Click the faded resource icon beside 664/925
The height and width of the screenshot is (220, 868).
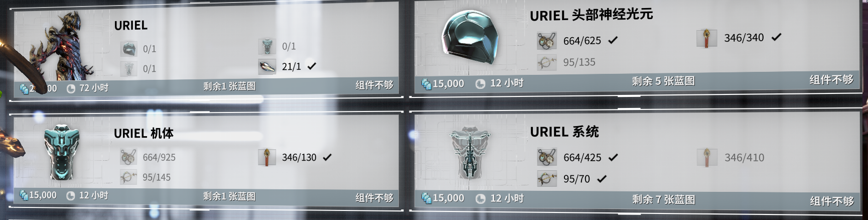point(128,157)
